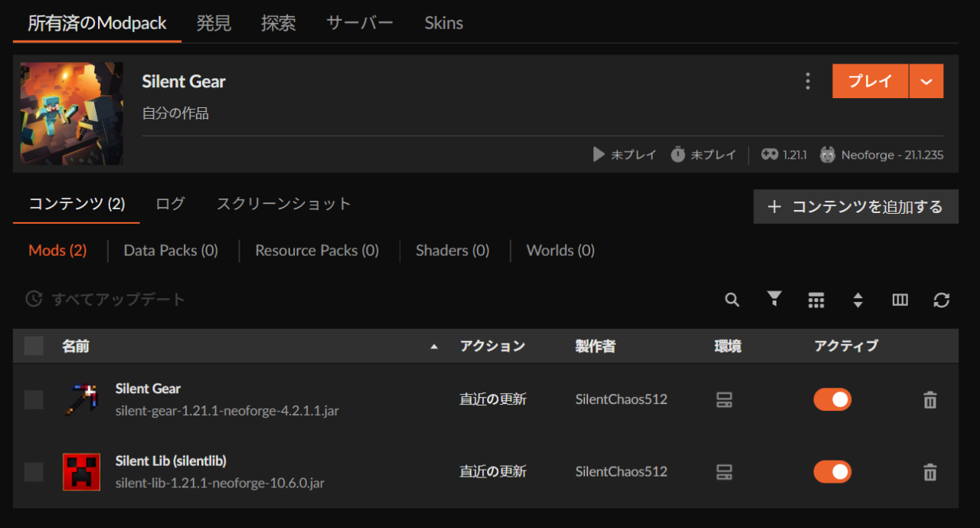Tick the checkbox for Silent Gear
This screenshot has height=528, width=980.
pos(34,399)
